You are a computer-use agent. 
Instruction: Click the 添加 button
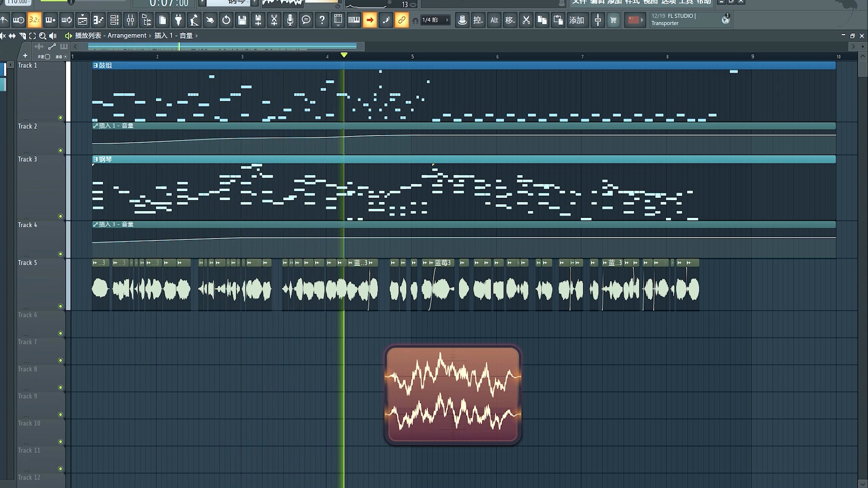576,20
